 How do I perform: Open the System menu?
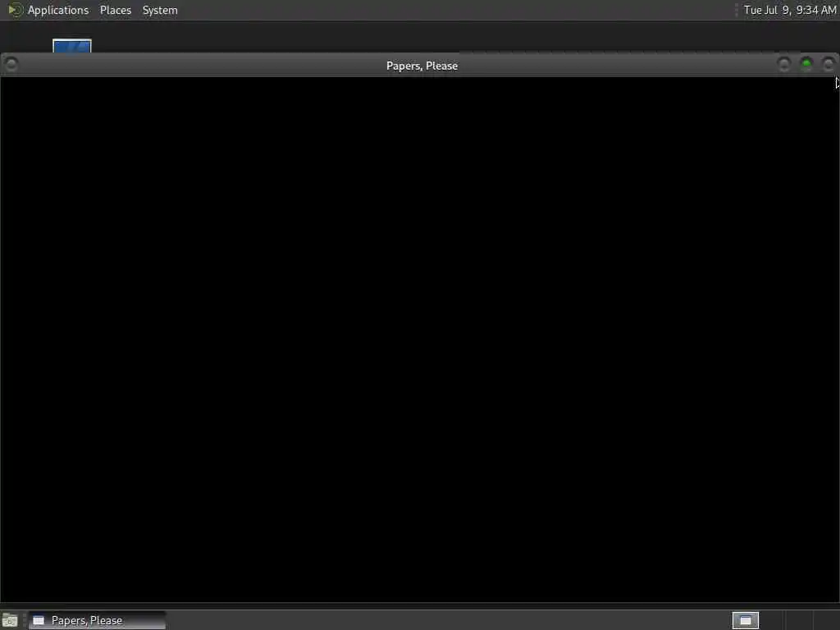click(160, 10)
